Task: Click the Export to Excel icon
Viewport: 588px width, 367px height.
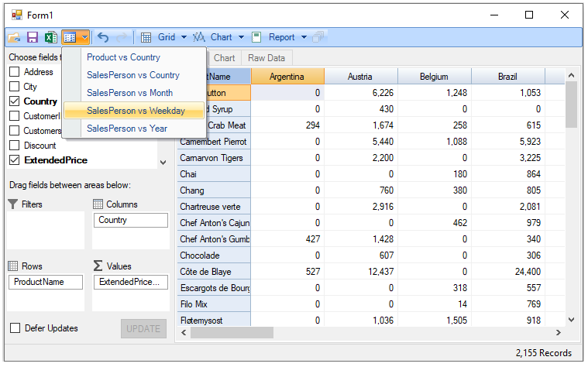Action: coord(50,37)
